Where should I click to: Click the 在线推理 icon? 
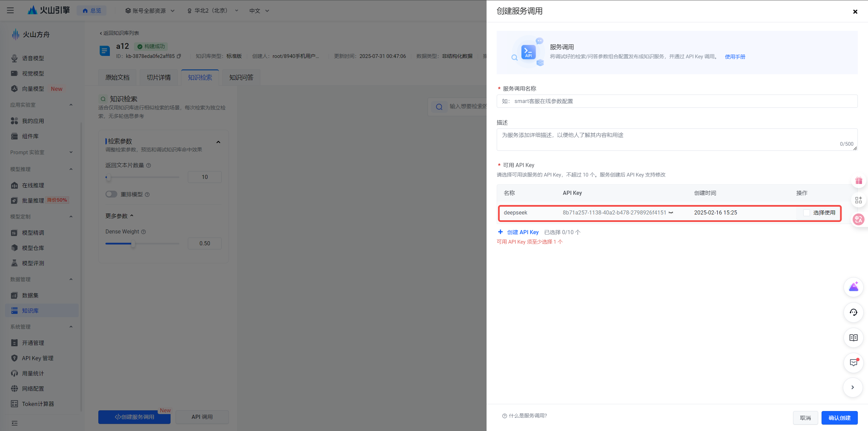pyautogui.click(x=14, y=185)
